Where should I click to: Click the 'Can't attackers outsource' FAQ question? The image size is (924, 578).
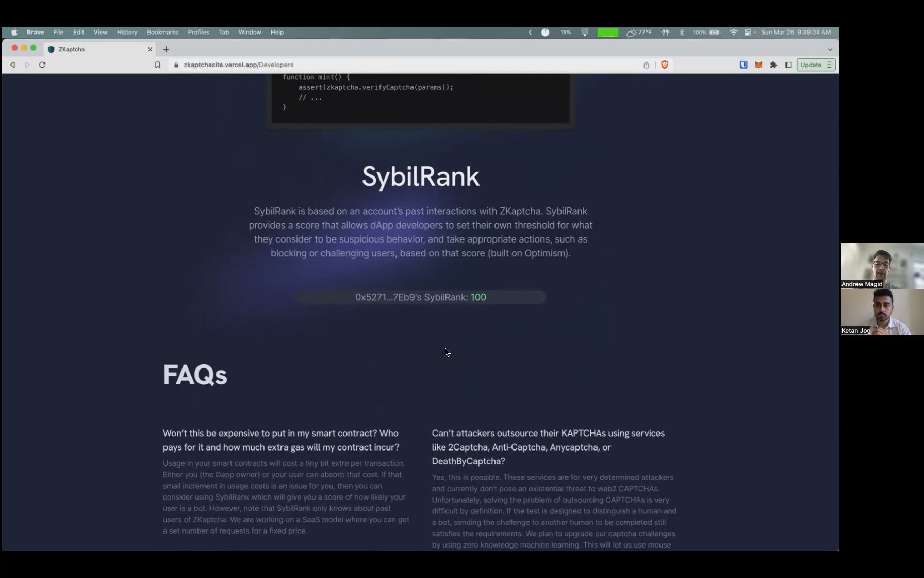pyautogui.click(x=548, y=447)
